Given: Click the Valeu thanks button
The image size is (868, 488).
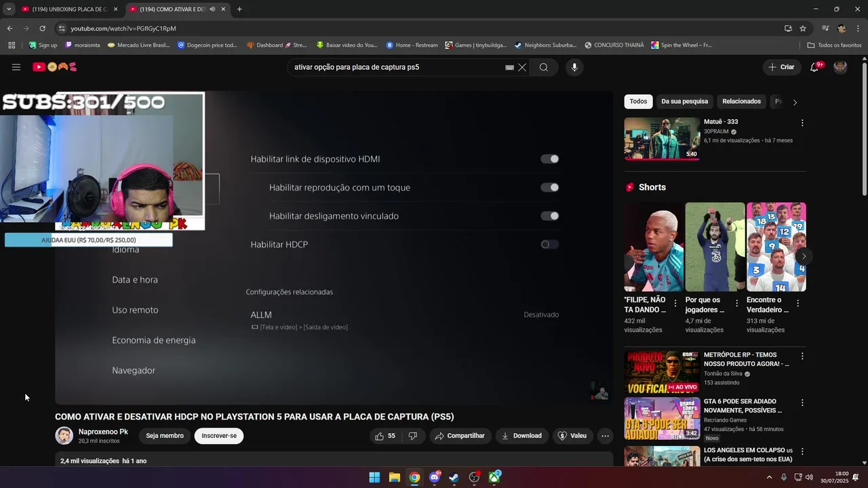Looking at the screenshot, I should click(x=572, y=436).
